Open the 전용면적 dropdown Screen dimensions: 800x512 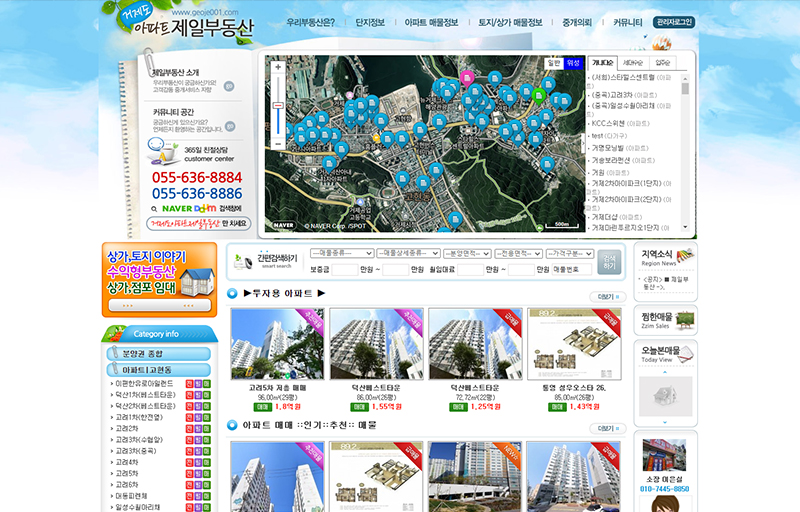[518, 253]
